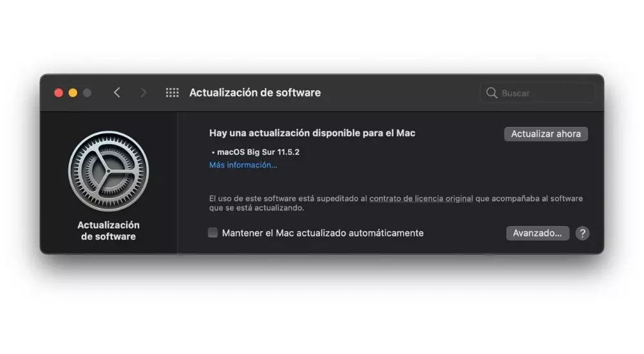Minimize the window with the yellow button

click(73, 93)
